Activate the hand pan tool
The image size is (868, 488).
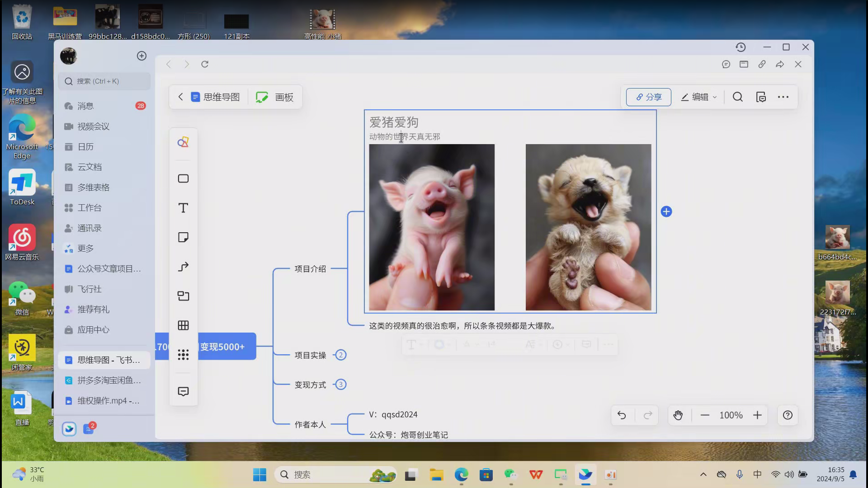pos(678,415)
